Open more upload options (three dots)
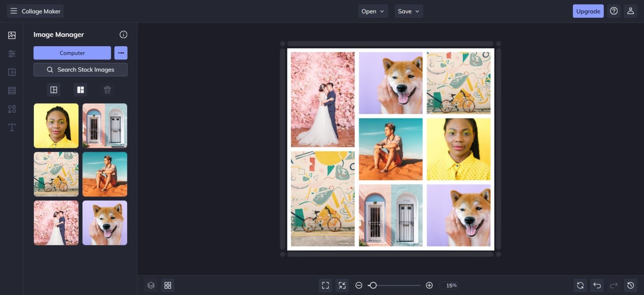644x295 pixels. [x=121, y=53]
